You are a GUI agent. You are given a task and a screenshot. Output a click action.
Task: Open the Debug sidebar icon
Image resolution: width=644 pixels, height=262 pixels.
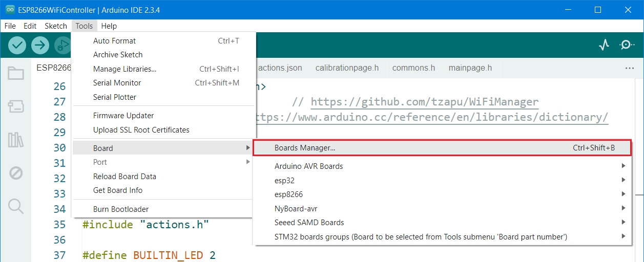coord(16,173)
